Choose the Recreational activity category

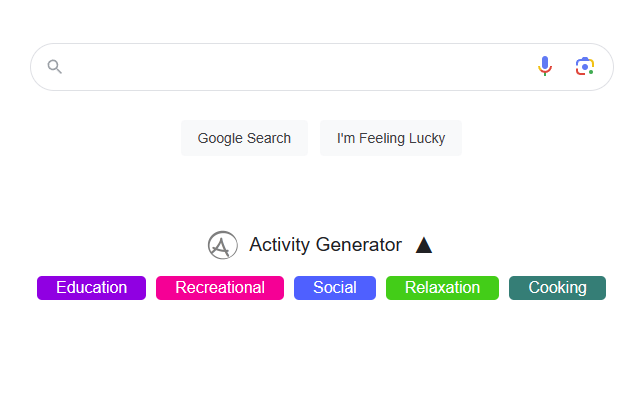220,288
